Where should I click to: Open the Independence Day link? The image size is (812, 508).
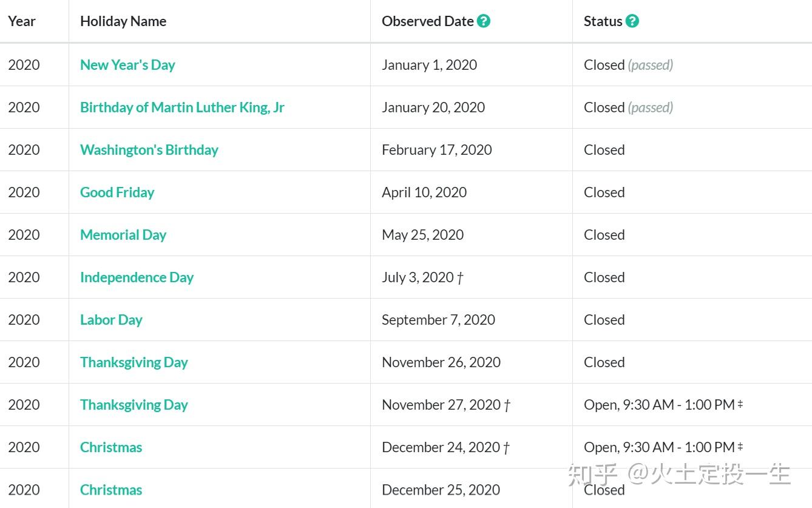pos(137,277)
